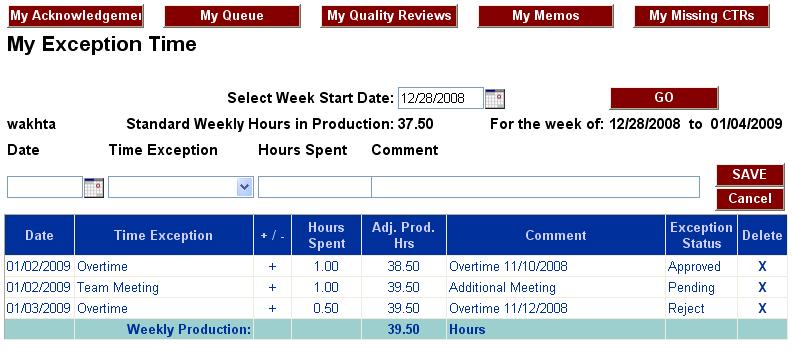Click the Exception Status column header
Screen dimensions: 792x362
click(701, 235)
